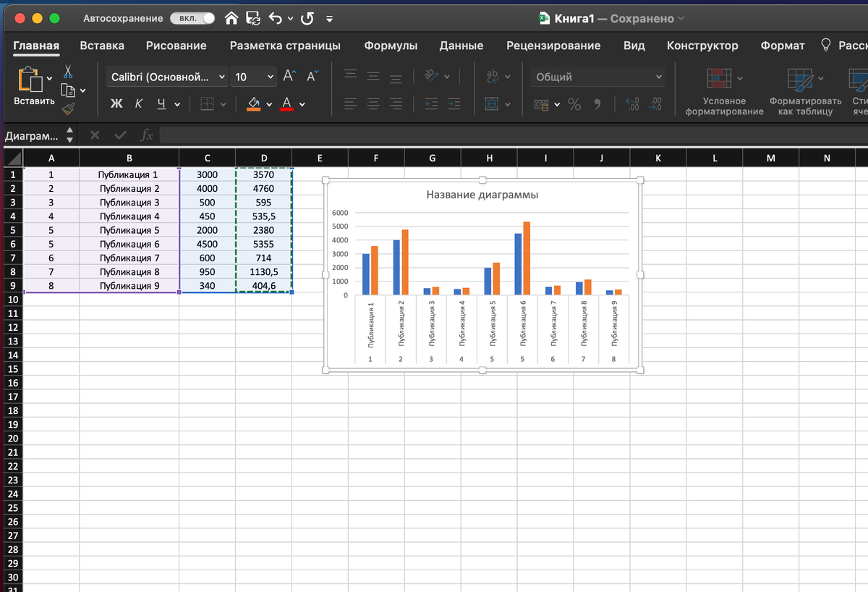Click the merge cells icon
This screenshot has width=868, height=592.
[x=493, y=104]
